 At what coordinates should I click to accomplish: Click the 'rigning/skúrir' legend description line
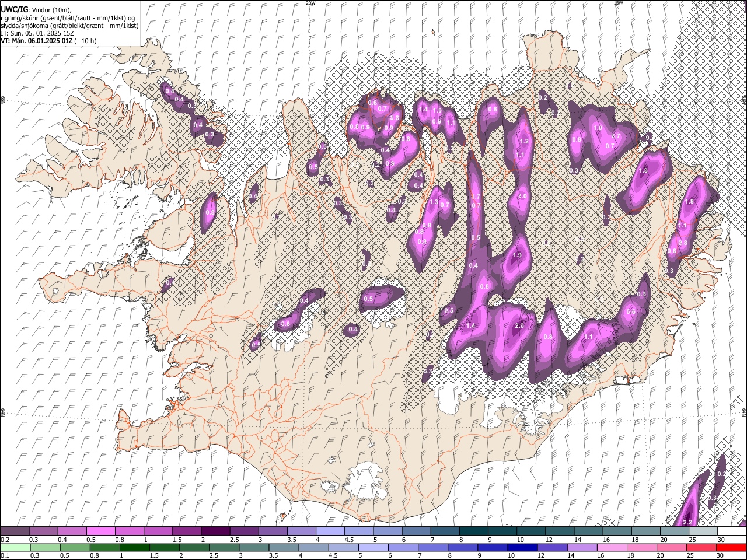point(68,18)
